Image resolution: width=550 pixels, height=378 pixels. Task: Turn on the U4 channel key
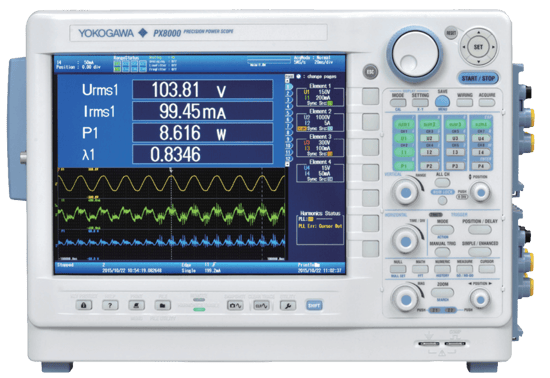481,139
